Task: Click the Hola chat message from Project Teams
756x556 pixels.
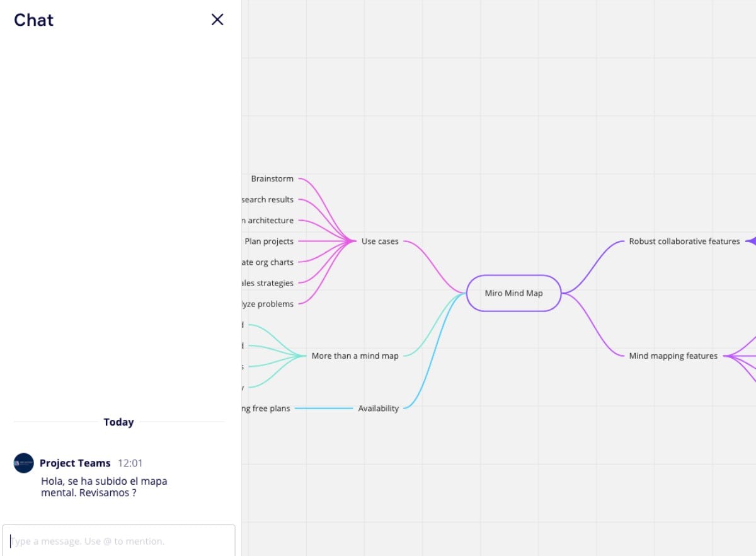Action: point(103,487)
